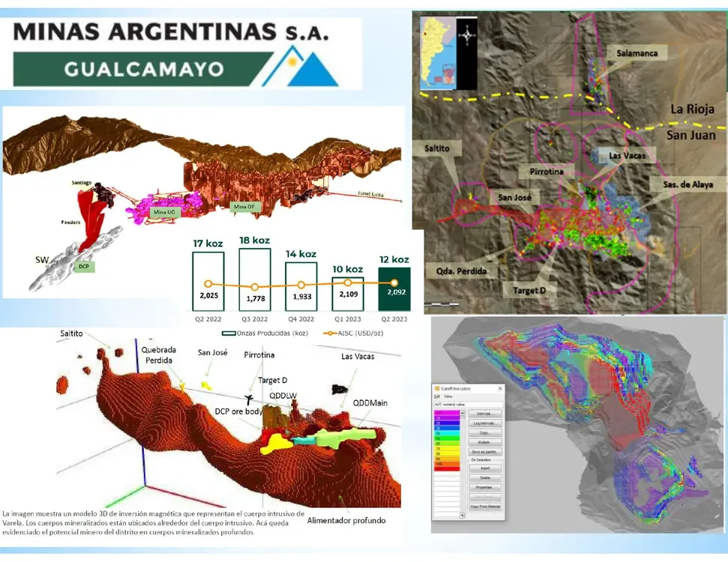Click the Cutoff line colors dialog icon
Viewport: 728px width, 562px height.
coord(436,389)
